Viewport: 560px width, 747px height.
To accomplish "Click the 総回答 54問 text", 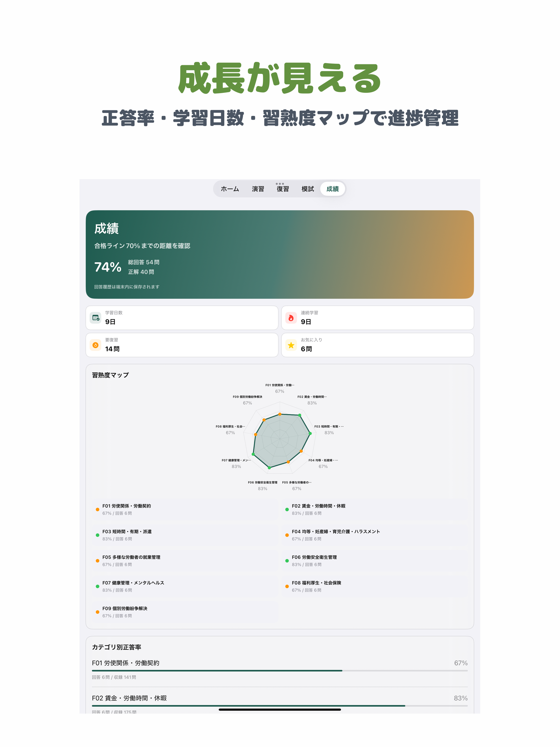I will [x=144, y=262].
